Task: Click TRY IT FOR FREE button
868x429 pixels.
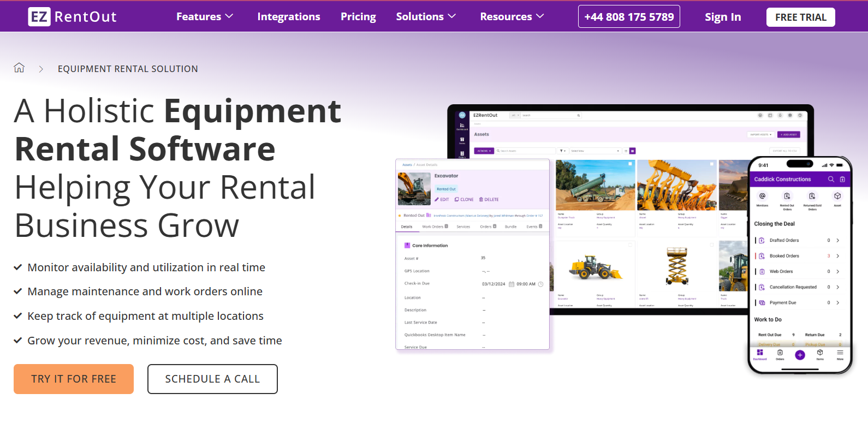Action: coord(74,379)
